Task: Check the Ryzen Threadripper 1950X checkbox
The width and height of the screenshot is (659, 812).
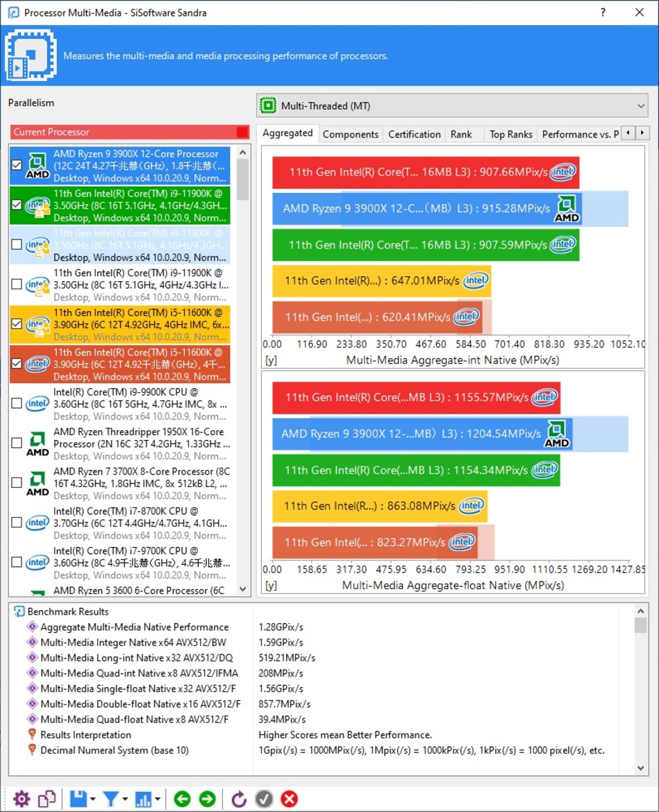Action: [17, 443]
